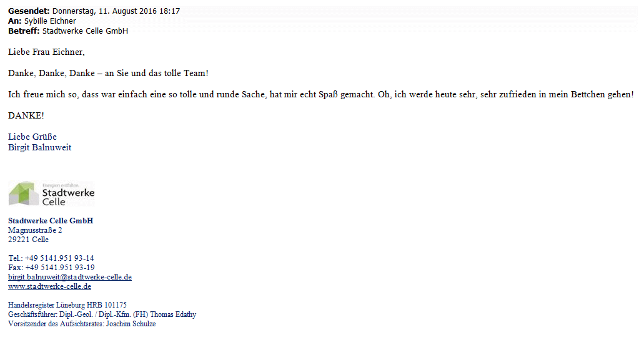Click the Fax number line
644x340 pixels.
(x=51, y=268)
